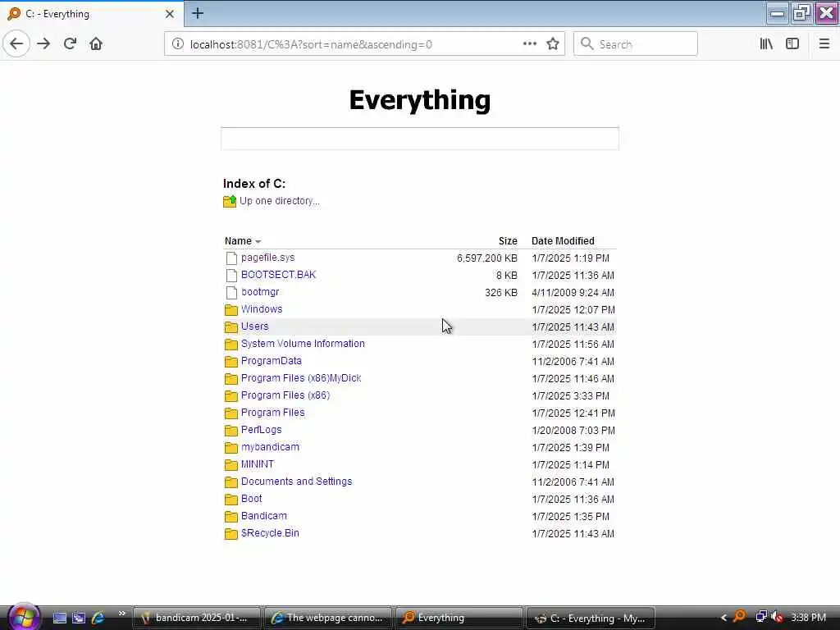
Task: Open the $Recycle.Bin folder
Action: click(x=270, y=533)
